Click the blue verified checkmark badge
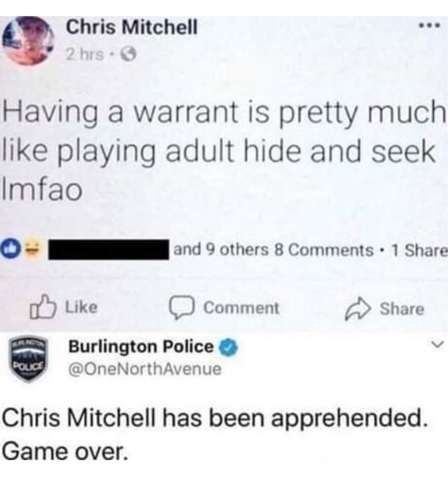The image size is (448, 477). 229,347
